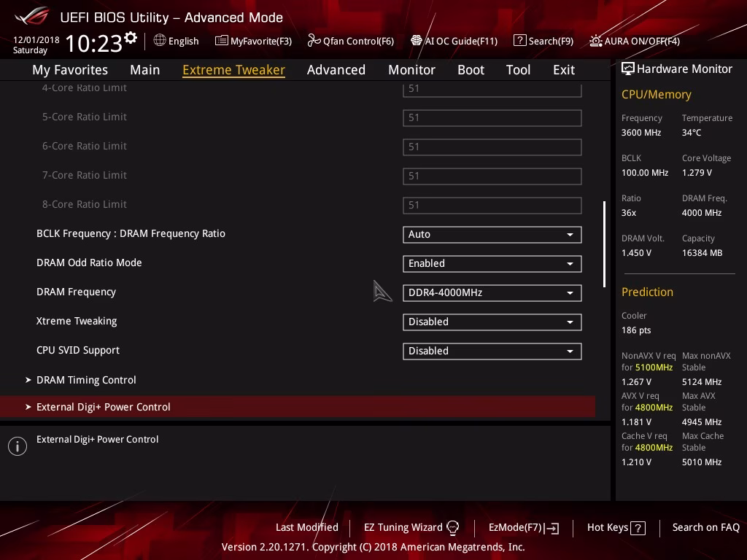Click the EZ Tuning Wizard bulb icon
The width and height of the screenshot is (747, 560).
[452, 527]
